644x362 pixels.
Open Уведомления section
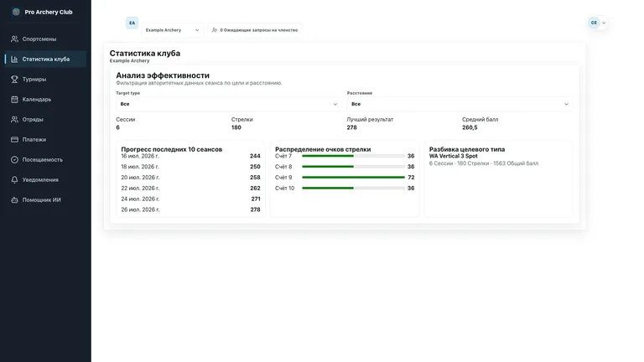click(45, 180)
